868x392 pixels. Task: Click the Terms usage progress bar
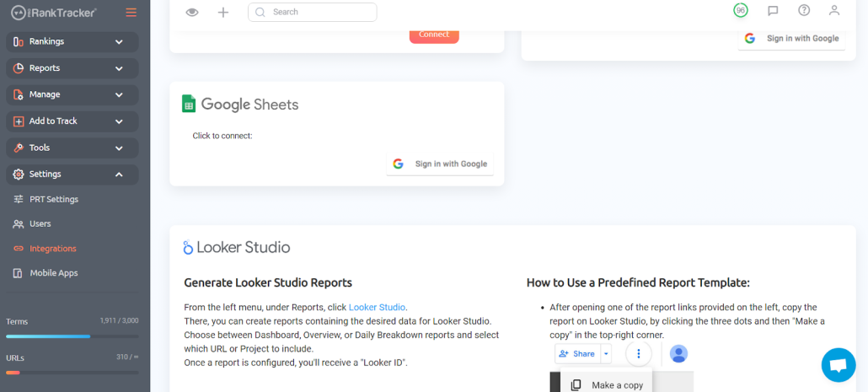tap(72, 336)
